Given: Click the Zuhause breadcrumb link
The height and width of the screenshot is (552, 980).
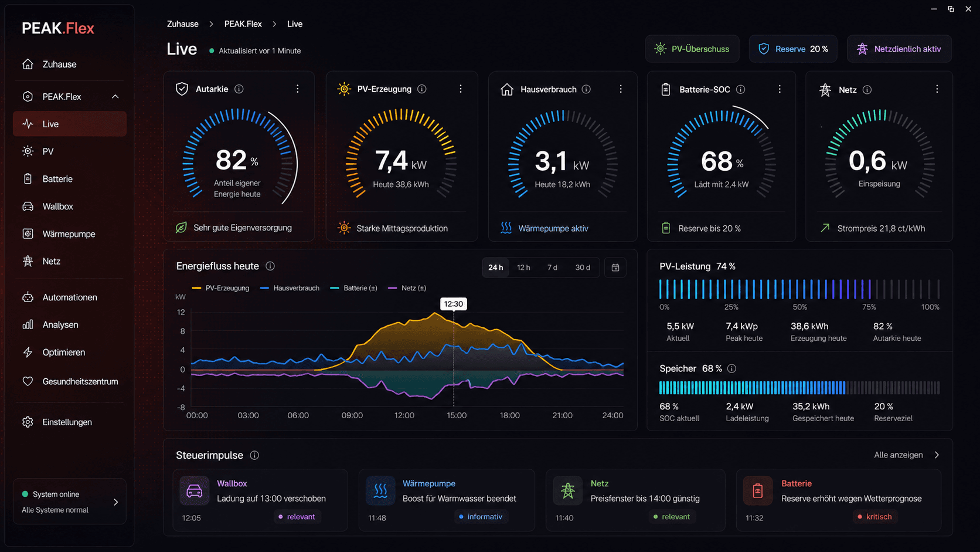Looking at the screenshot, I should tap(183, 24).
